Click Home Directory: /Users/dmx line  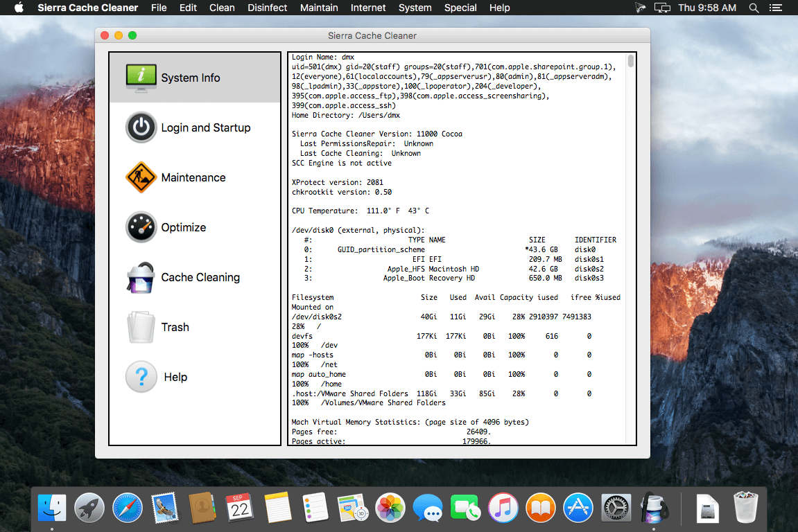(x=345, y=115)
